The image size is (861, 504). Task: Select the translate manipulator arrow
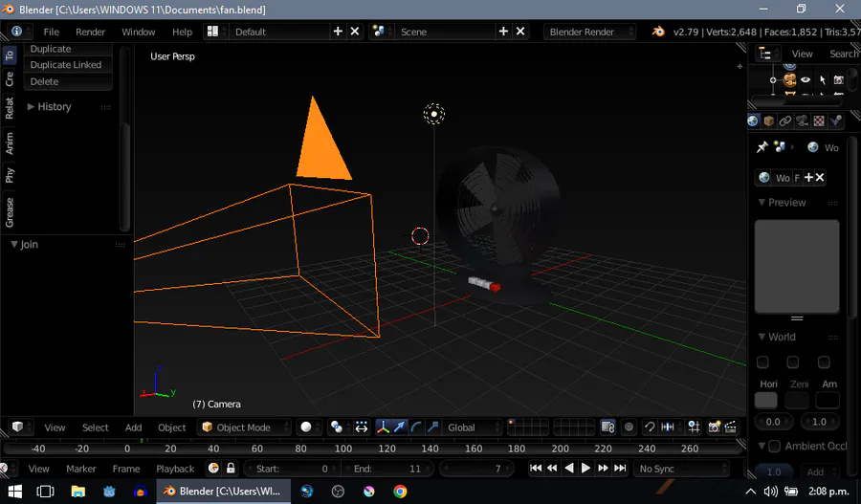click(400, 427)
